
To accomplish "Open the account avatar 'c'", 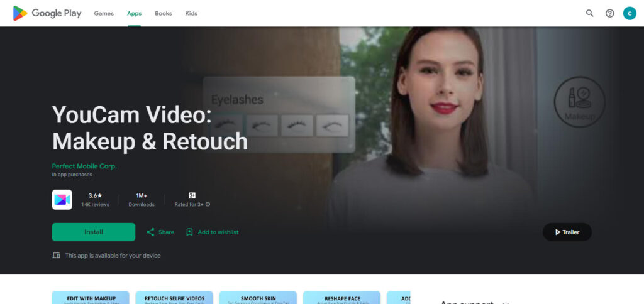I will coord(630,13).
